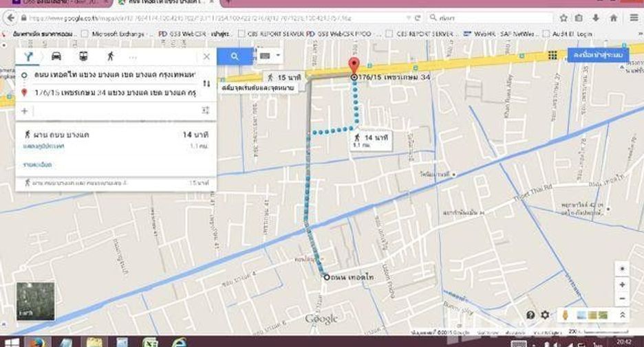Zoom out the map
The image size is (644, 347).
coord(622,299)
